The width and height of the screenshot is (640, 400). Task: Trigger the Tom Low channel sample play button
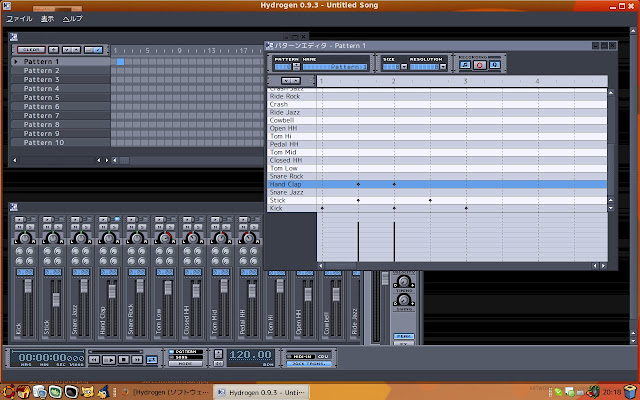point(159,220)
